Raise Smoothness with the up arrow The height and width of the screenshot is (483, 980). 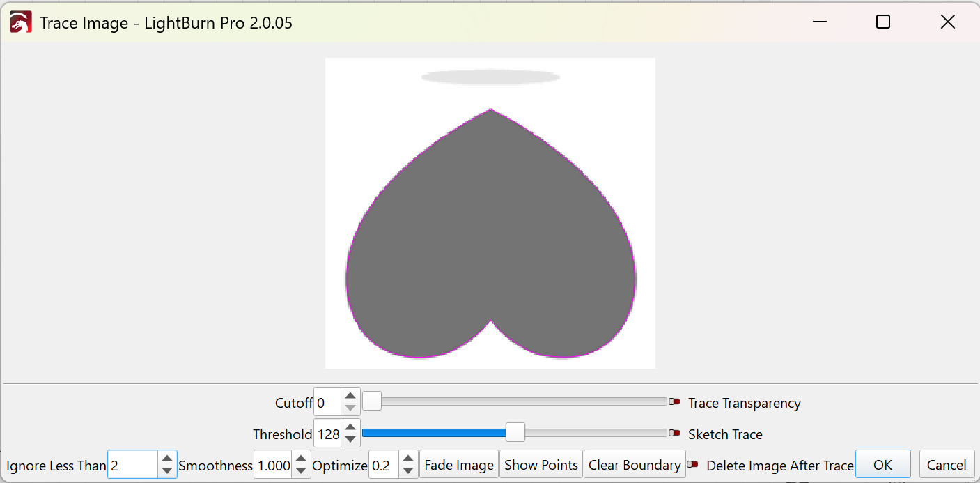coord(301,459)
